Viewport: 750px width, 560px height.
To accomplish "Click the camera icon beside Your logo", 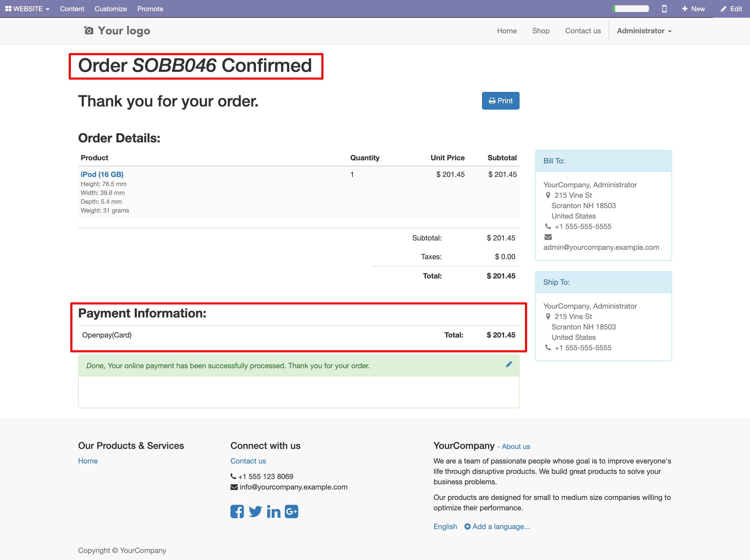I will [89, 30].
